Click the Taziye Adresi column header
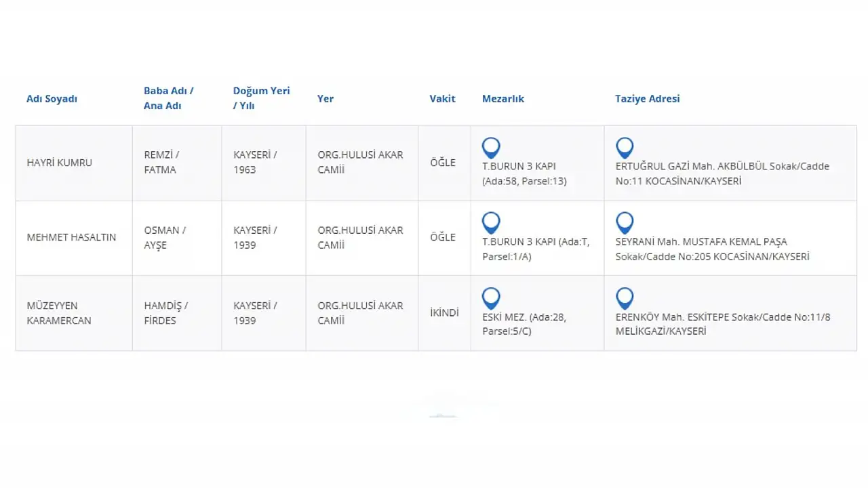868x490 pixels. (x=647, y=98)
